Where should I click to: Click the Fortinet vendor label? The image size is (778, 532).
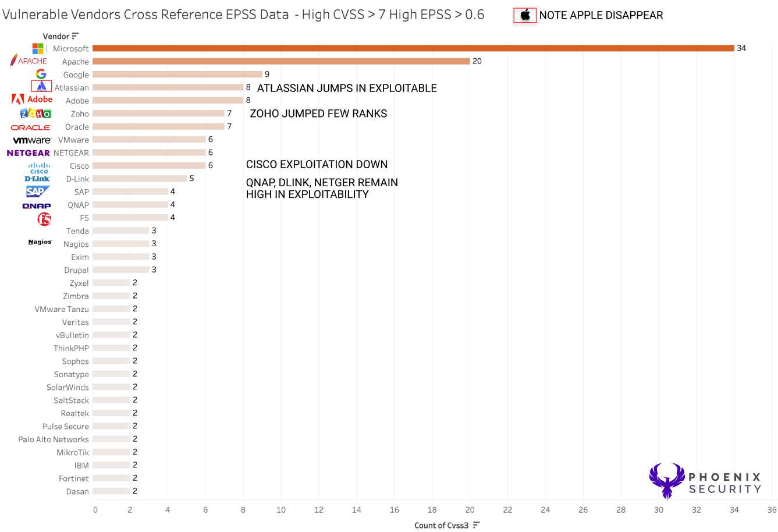coord(74,478)
